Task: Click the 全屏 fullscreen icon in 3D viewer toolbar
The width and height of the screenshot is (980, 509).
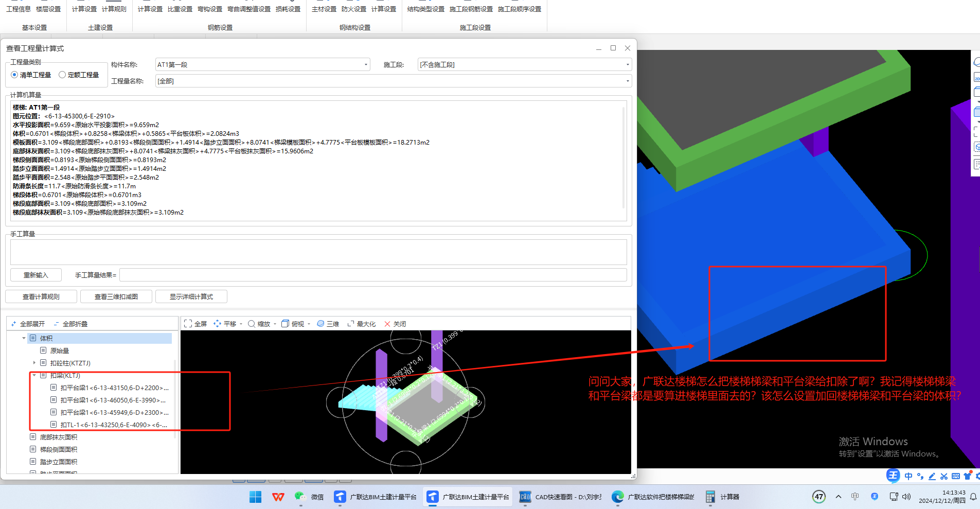Action: pyautogui.click(x=188, y=324)
